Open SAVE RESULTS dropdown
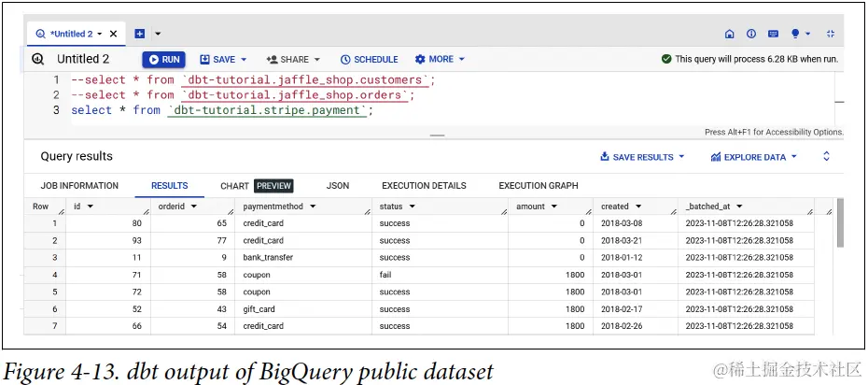 642,157
